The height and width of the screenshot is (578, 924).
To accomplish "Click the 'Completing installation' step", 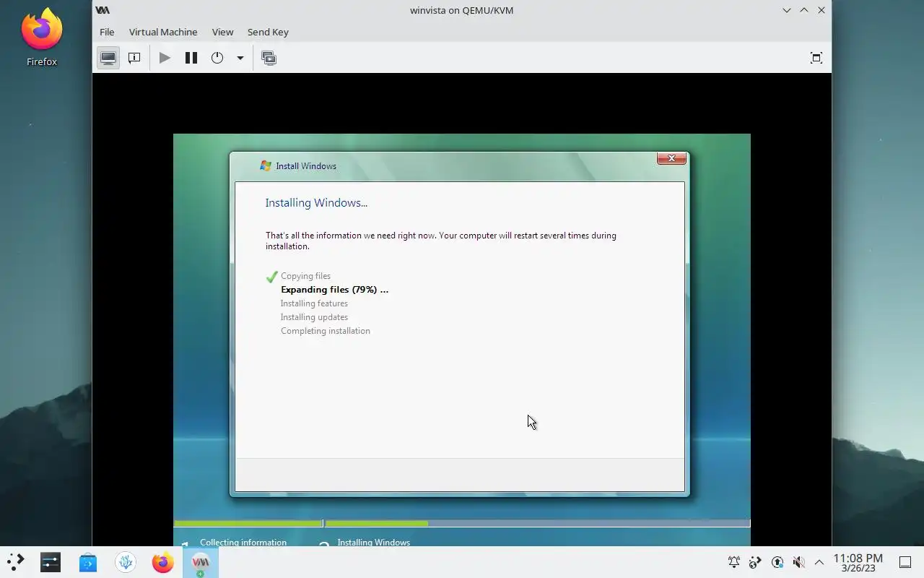I will pos(326,331).
